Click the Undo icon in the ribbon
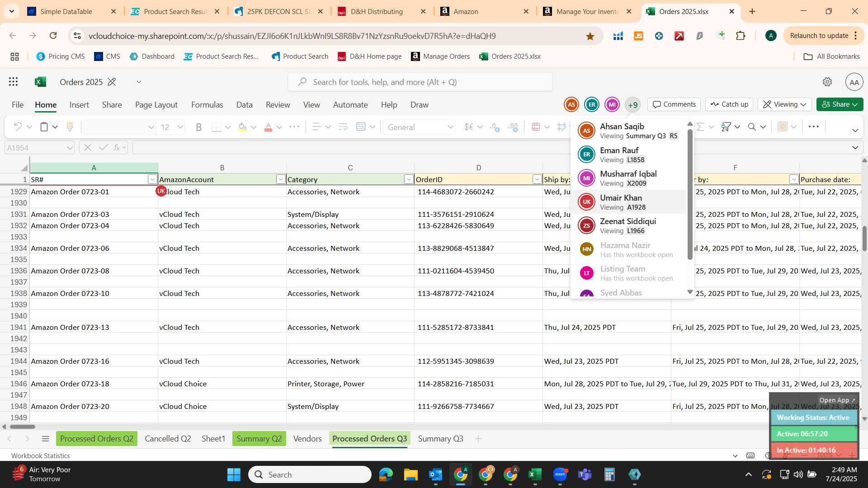868x488 pixels. click(18, 127)
